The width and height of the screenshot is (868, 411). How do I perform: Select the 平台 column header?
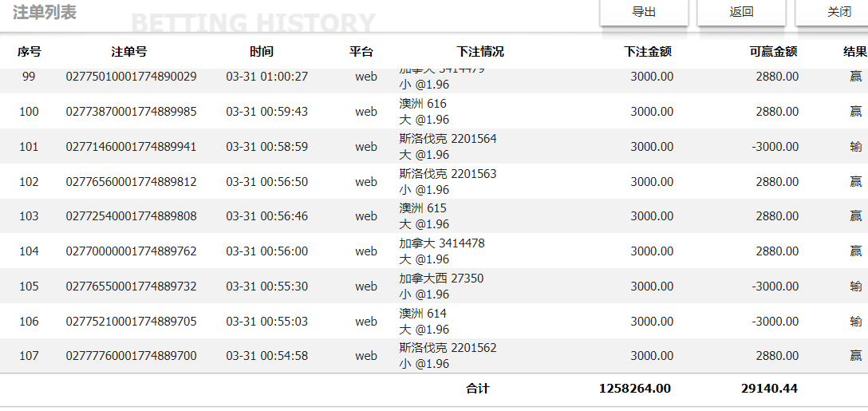point(361,52)
